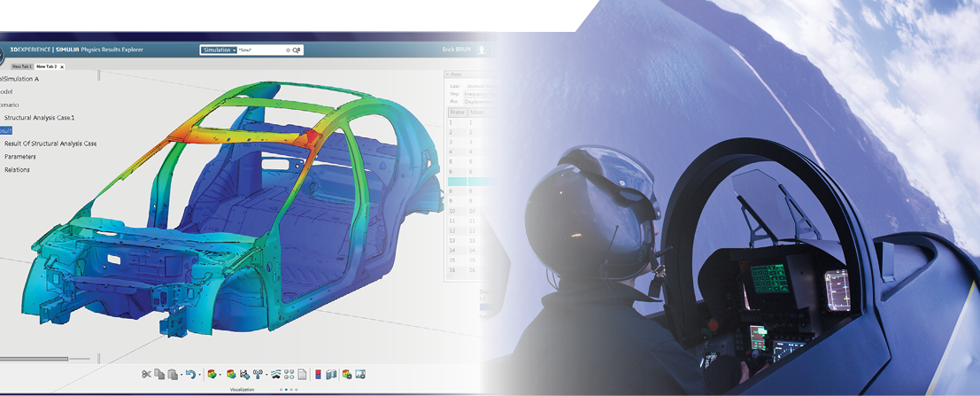This screenshot has width=980, height=396.
Task: Click the search magnifier icon
Action: click(x=297, y=50)
